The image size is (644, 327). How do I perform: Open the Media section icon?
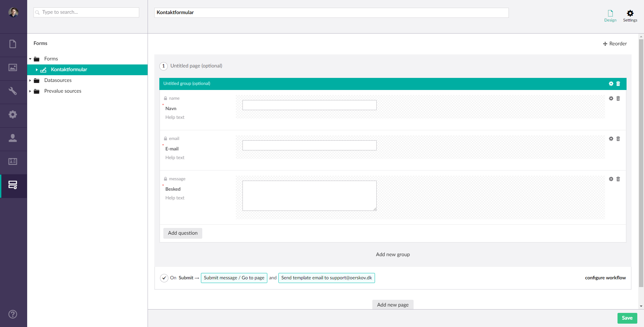pyautogui.click(x=13, y=67)
